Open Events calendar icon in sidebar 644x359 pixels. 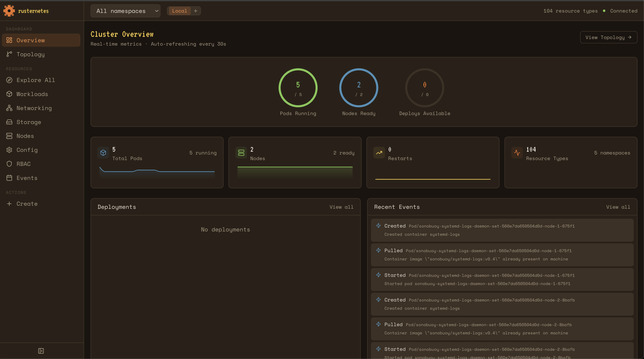pos(9,178)
